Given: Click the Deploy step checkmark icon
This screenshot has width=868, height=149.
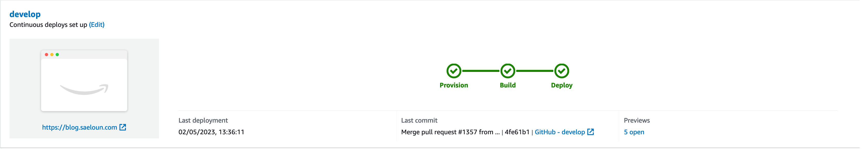Looking at the screenshot, I should coord(561,71).
